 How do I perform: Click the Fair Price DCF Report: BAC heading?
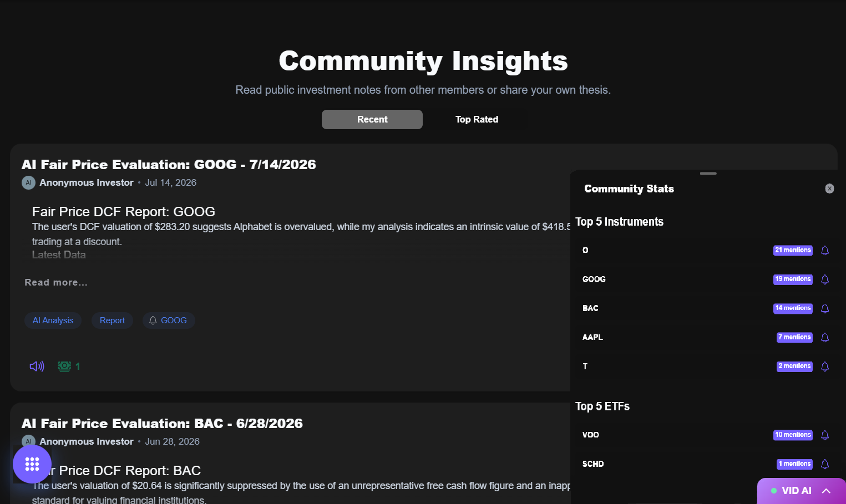[116, 471]
